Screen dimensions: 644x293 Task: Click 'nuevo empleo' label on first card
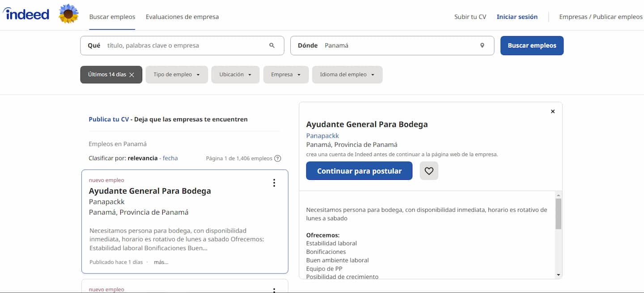click(106, 180)
